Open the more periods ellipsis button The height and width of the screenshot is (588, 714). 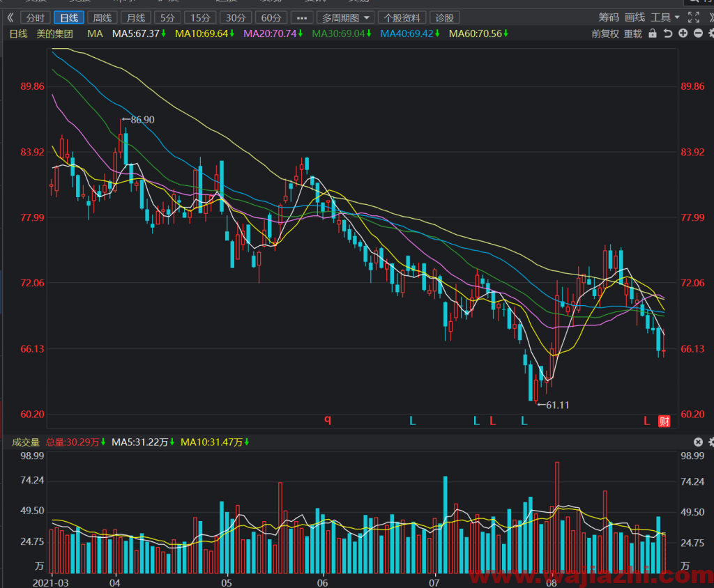pos(301,17)
